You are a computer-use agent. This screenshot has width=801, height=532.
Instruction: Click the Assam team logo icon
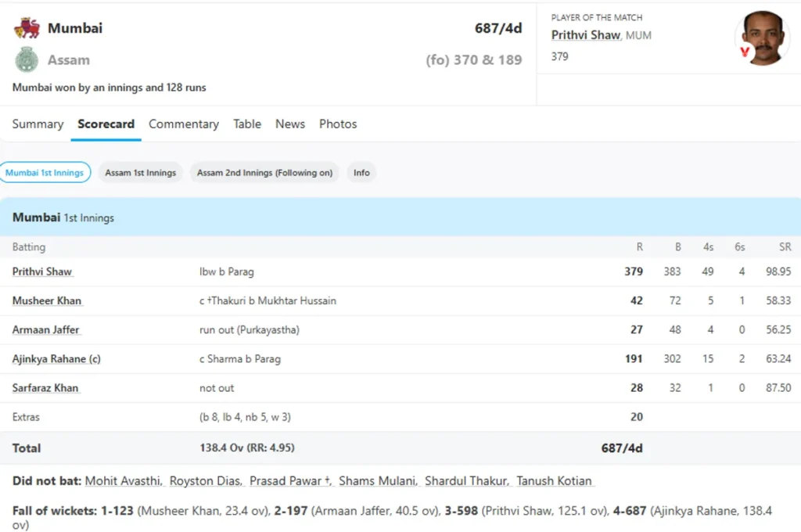pyautogui.click(x=27, y=59)
